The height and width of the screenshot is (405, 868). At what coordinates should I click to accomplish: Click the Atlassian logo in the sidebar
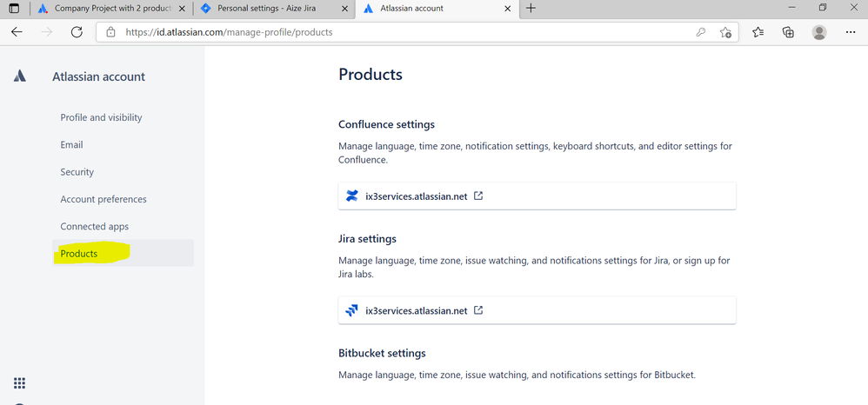pyautogui.click(x=20, y=76)
